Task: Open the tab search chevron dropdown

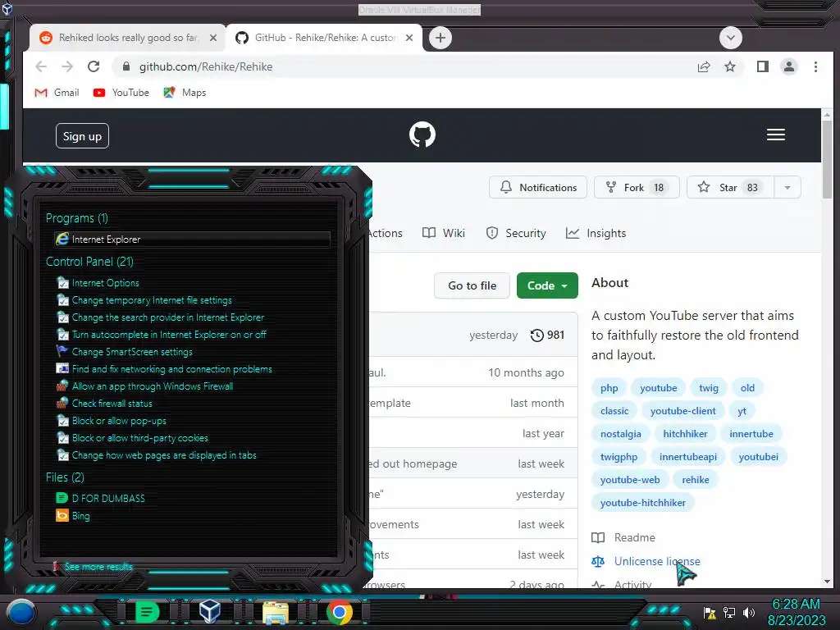Action: coord(730,38)
